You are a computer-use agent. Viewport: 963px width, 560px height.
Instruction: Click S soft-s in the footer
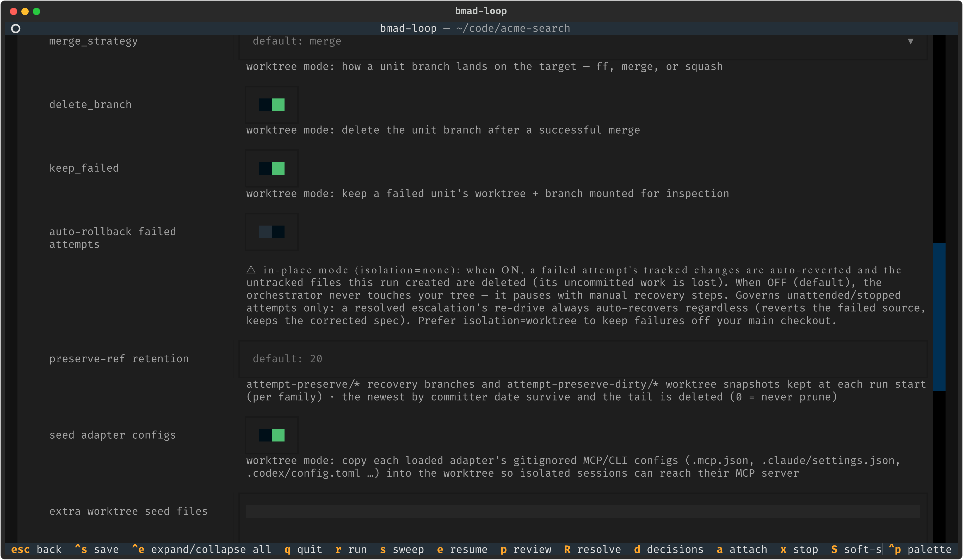(x=856, y=549)
